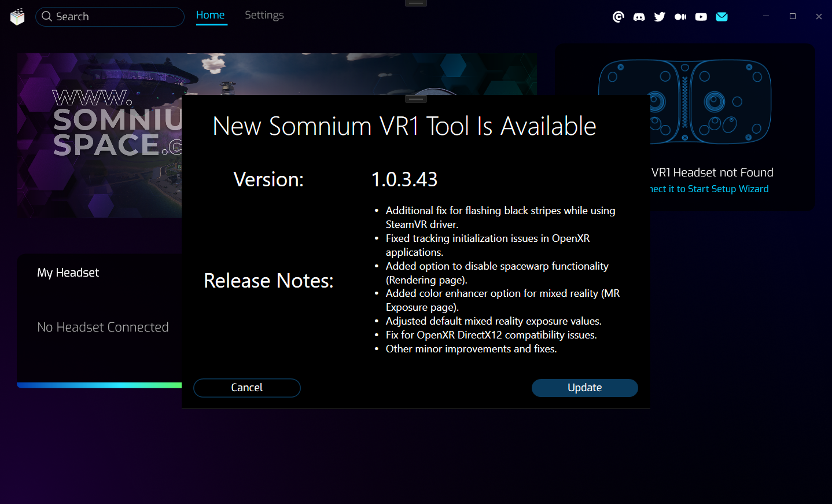The image size is (832, 504).
Task: Cancel the update dialog
Action: 247,388
